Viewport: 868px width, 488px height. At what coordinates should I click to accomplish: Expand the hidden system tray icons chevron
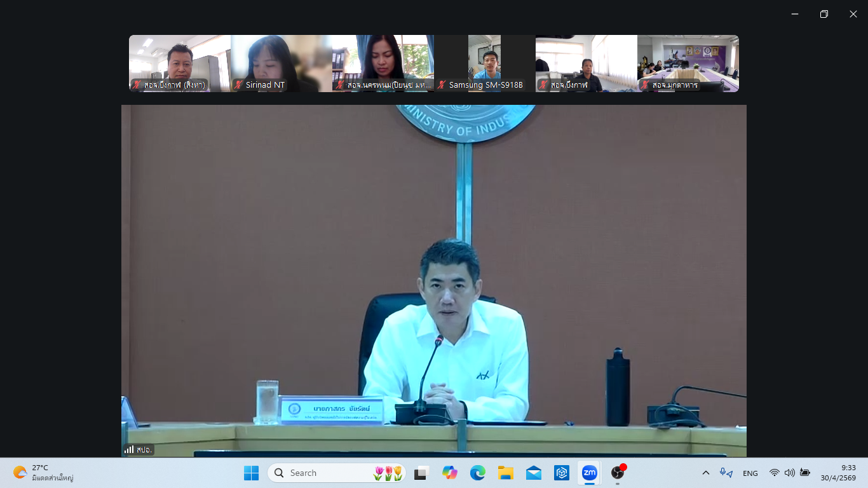[705, 473]
